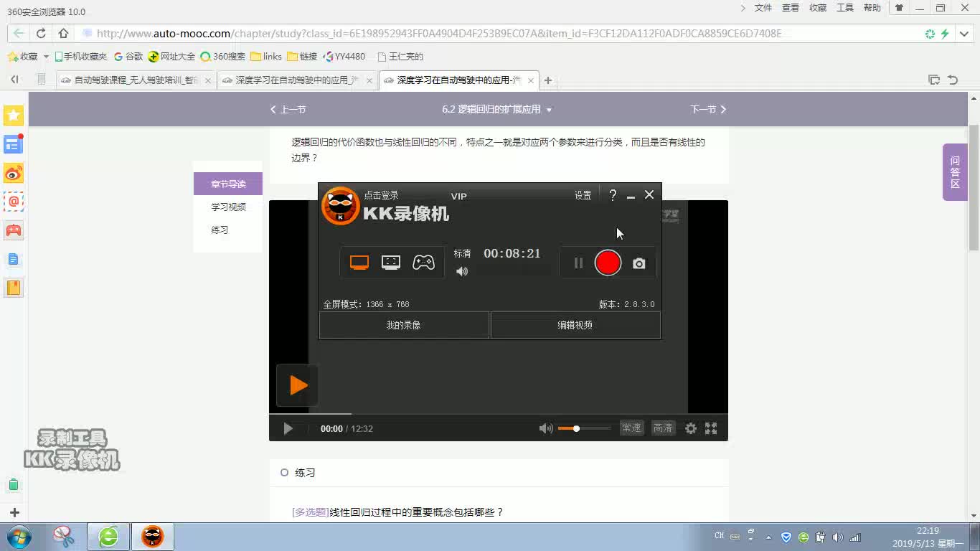Screen dimensions: 980x551
Task: Open sidebar game controller icon
Action: (14, 230)
